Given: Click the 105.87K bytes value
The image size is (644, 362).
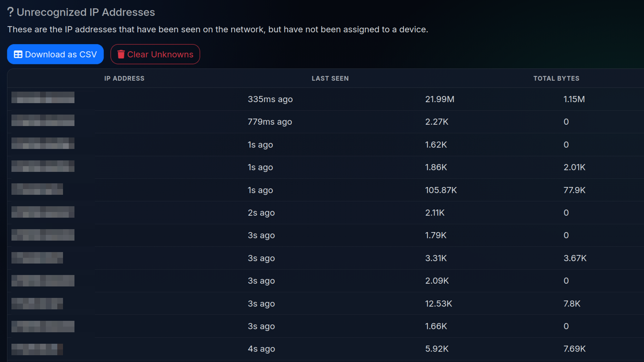Looking at the screenshot, I should tap(441, 190).
